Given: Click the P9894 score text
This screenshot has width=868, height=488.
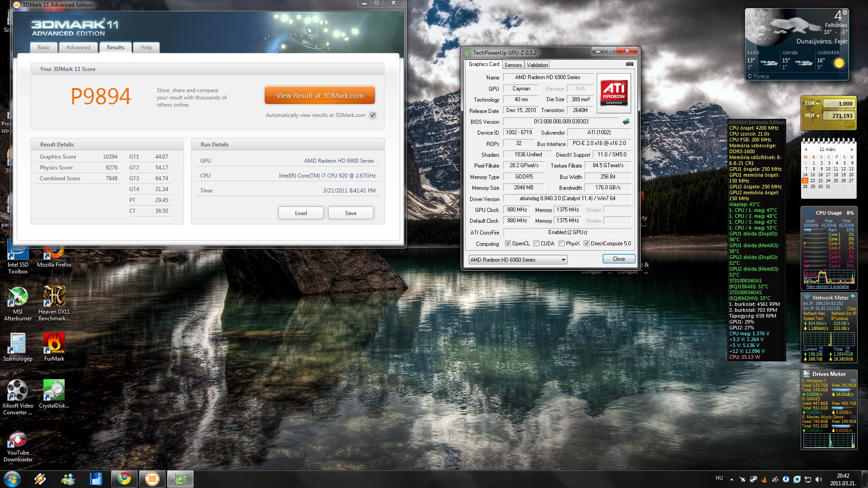Looking at the screenshot, I should point(101,96).
